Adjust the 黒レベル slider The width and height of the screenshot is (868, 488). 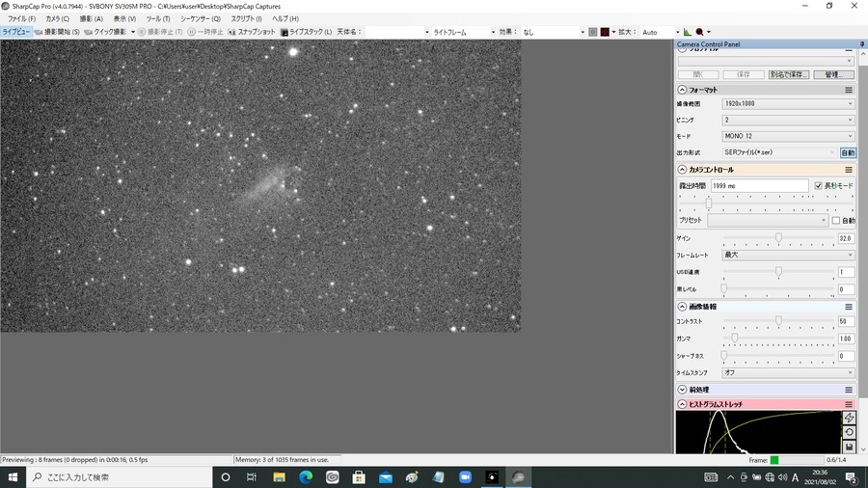point(723,288)
